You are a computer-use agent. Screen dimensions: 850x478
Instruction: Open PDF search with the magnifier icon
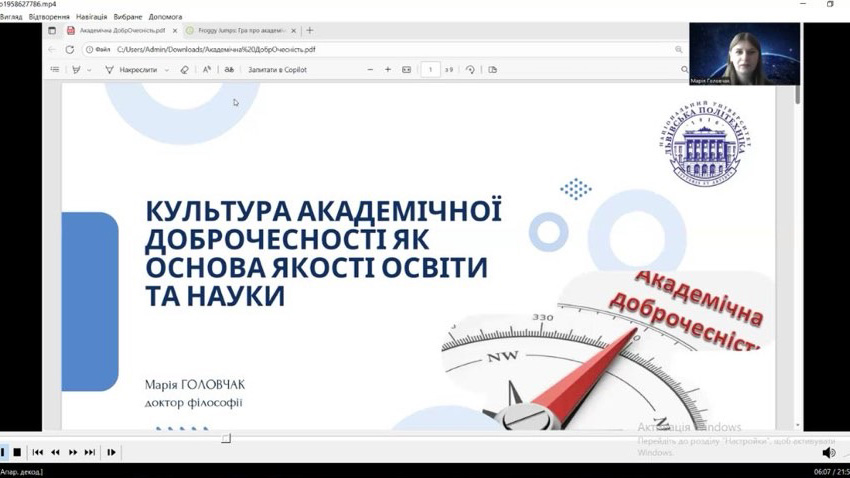(x=684, y=69)
